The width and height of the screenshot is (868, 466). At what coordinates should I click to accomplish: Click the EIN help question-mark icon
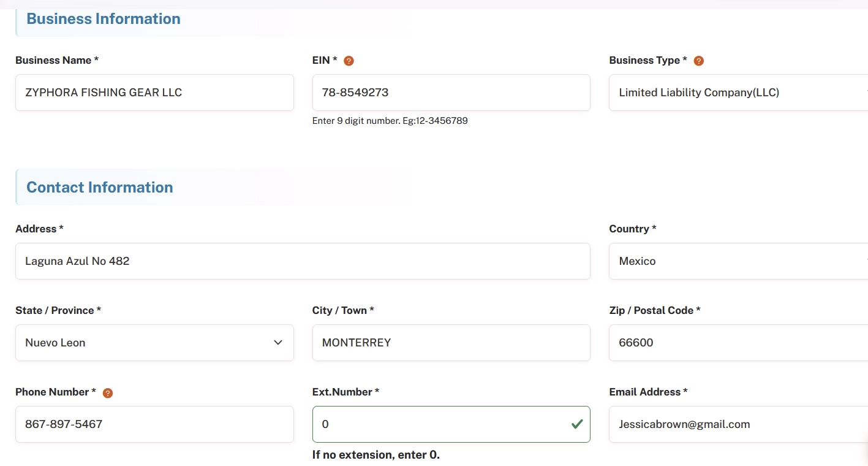(349, 61)
